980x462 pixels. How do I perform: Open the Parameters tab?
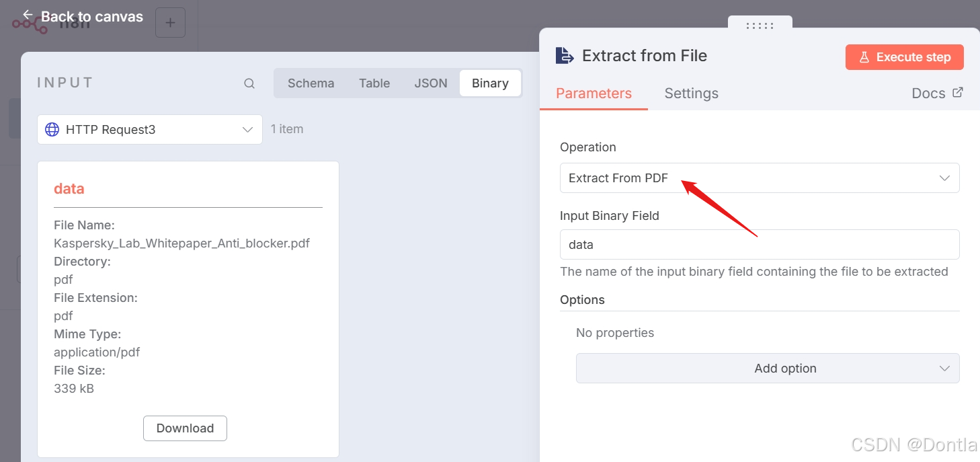pos(594,93)
